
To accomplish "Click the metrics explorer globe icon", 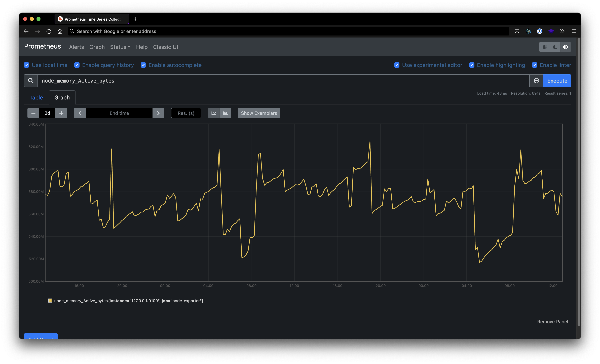I will pos(536,81).
